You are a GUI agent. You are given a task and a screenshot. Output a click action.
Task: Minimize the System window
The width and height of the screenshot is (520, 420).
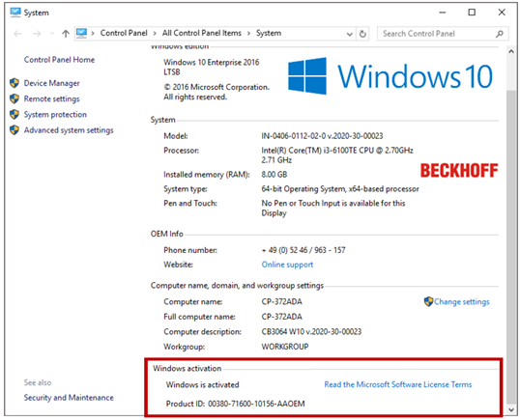tap(442, 13)
